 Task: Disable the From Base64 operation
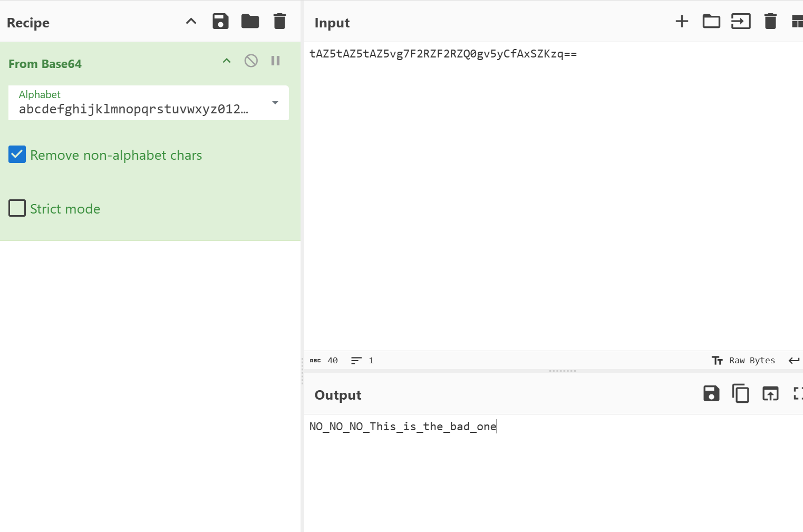coord(251,61)
